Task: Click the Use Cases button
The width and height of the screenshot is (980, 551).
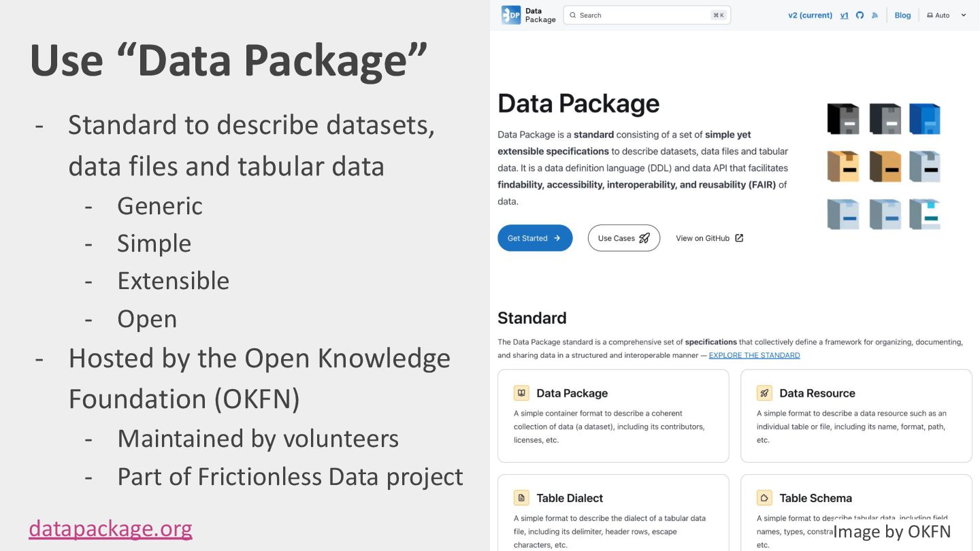Action: click(623, 238)
